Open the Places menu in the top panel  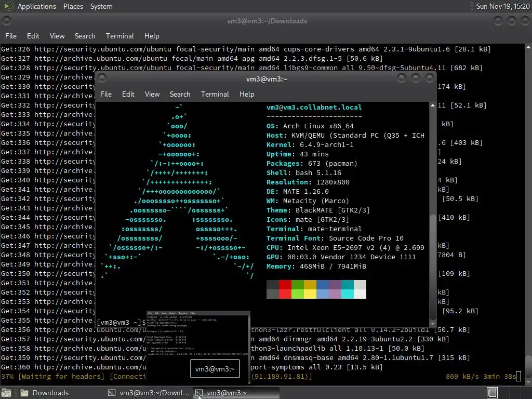pyautogui.click(x=73, y=6)
